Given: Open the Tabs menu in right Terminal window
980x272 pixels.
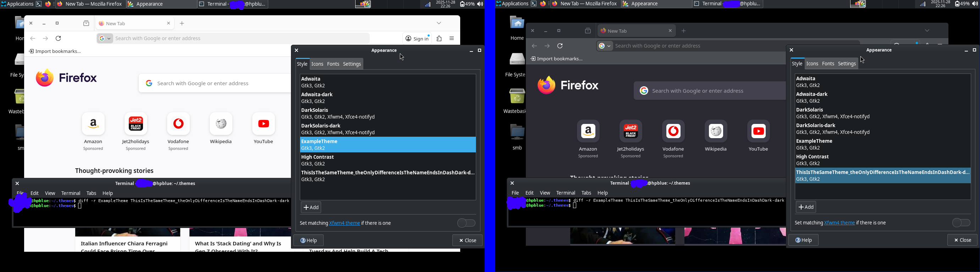Looking at the screenshot, I should [x=586, y=193].
